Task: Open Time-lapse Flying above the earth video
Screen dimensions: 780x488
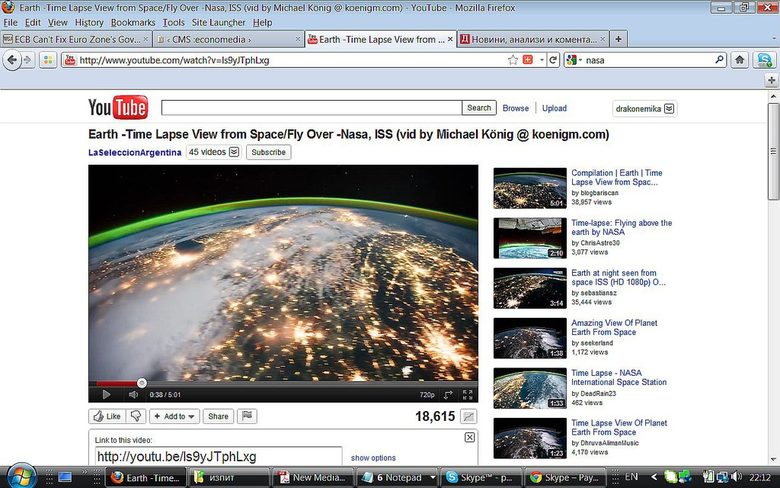Action: [x=621, y=227]
